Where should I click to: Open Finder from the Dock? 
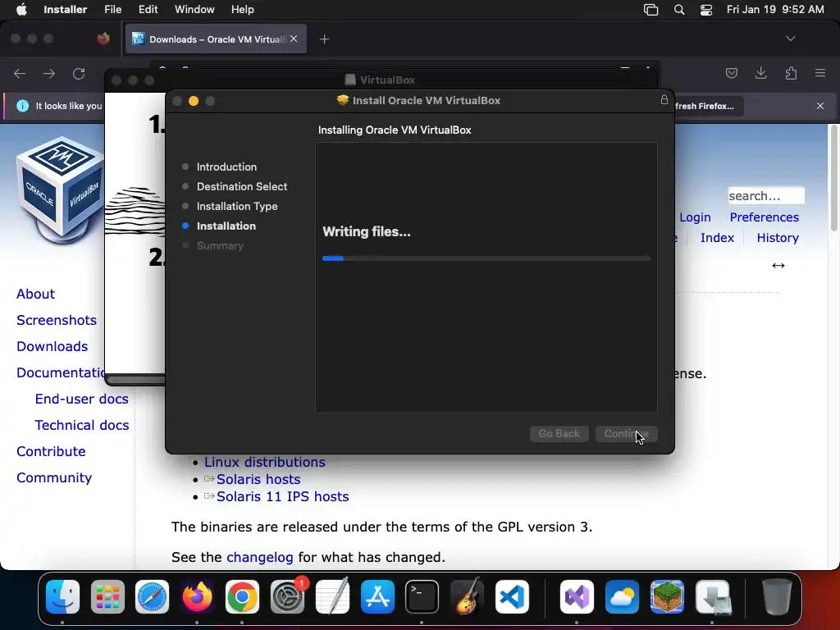[62, 596]
